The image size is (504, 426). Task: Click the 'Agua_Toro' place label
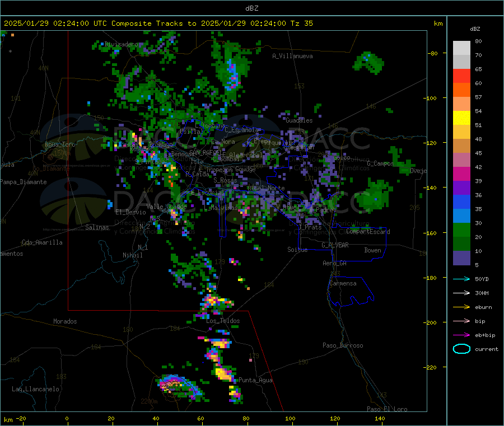[x=60, y=144]
